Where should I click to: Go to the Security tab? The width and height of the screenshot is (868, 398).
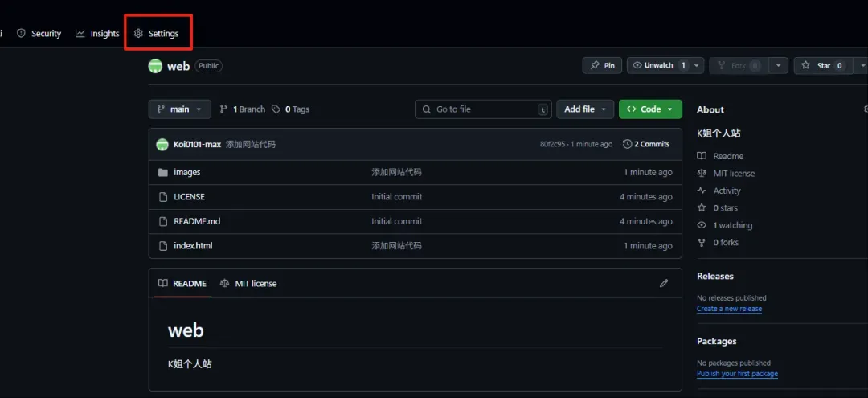click(x=39, y=34)
